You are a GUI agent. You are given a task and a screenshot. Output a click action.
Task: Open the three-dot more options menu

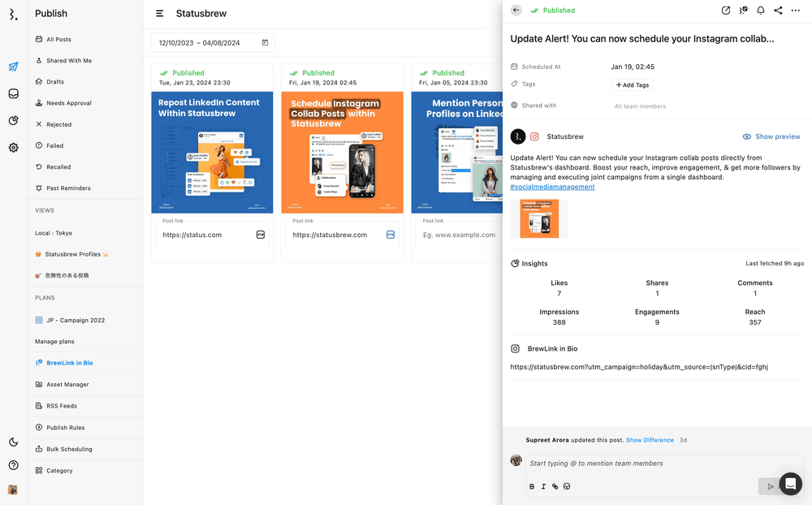click(796, 11)
